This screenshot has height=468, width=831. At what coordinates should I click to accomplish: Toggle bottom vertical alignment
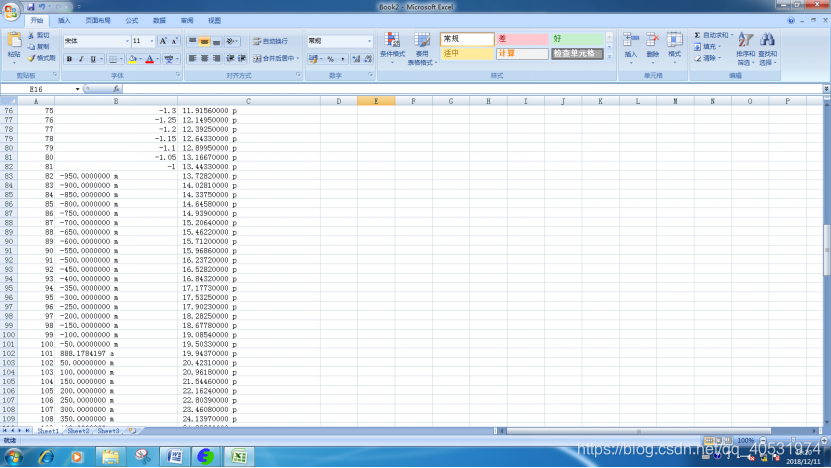[216, 41]
